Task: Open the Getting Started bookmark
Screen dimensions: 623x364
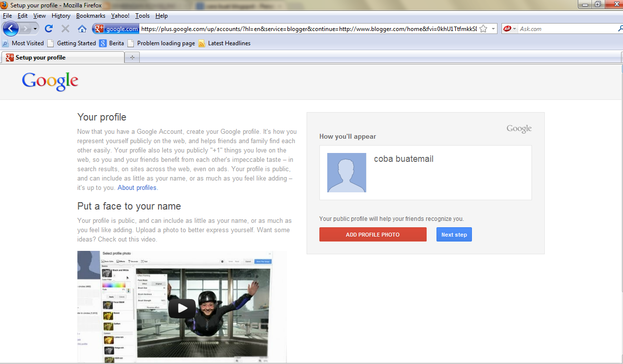Action: point(71,43)
